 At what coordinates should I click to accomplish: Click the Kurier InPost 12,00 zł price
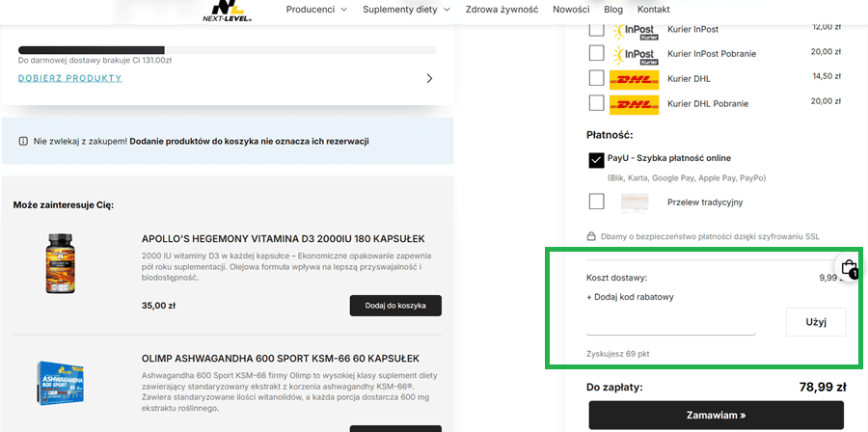point(827,26)
